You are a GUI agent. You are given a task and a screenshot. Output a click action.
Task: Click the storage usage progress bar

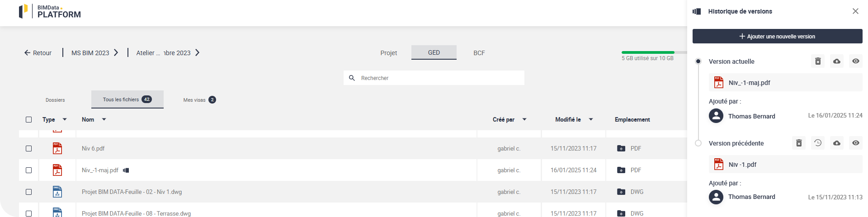coord(648,52)
